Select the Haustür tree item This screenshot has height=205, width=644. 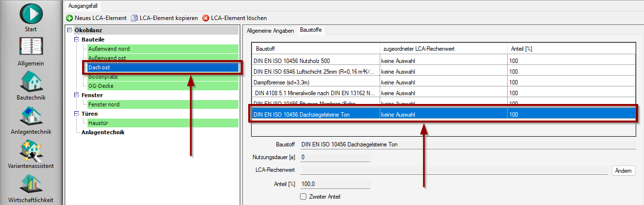99,123
